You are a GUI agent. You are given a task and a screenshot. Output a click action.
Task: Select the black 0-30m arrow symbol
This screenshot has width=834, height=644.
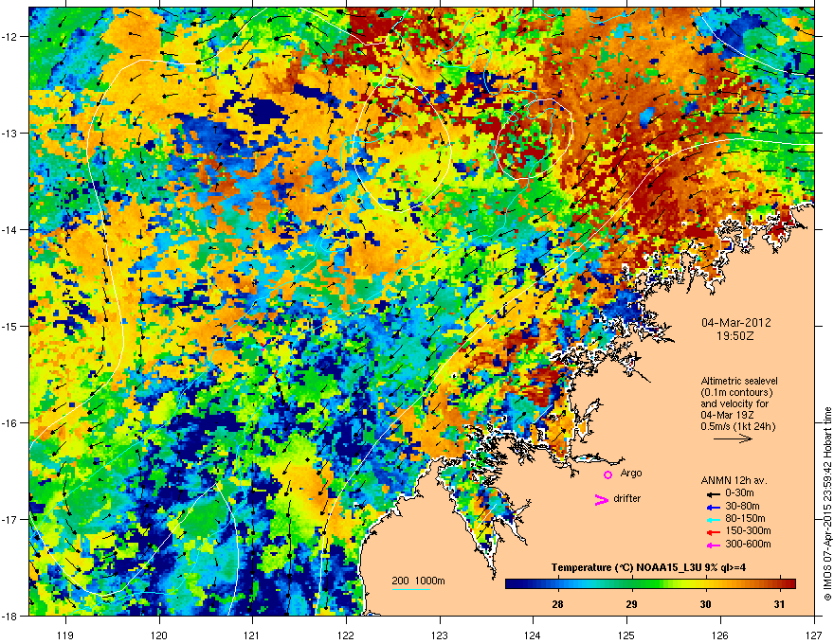tap(713, 493)
